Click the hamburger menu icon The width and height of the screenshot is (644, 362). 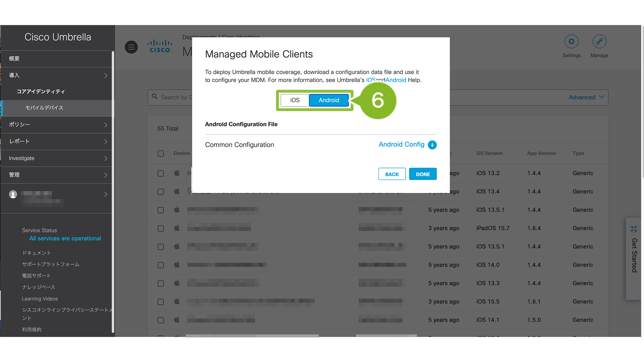(x=131, y=47)
